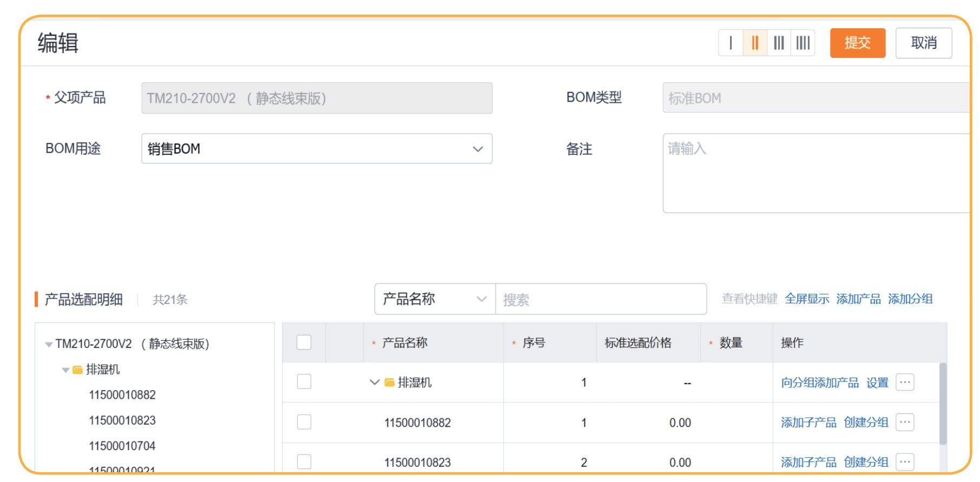
Task: Click 添加子产品 in 11500010823 row
Action: pos(808,463)
